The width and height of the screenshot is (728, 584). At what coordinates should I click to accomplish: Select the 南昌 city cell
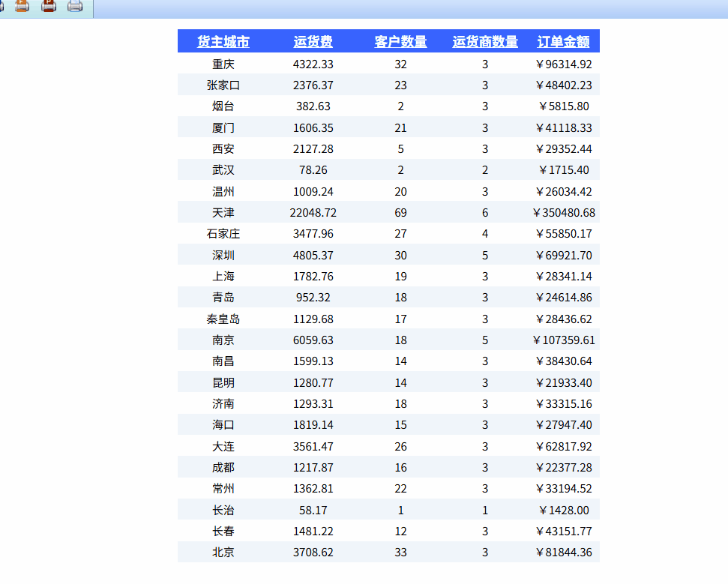[x=223, y=361]
